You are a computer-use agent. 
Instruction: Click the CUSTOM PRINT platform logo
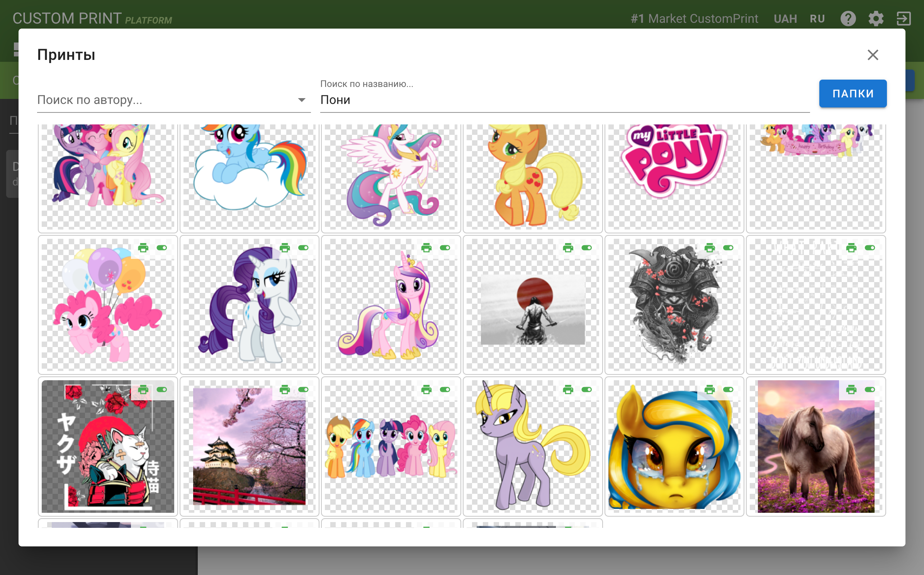[x=92, y=19]
